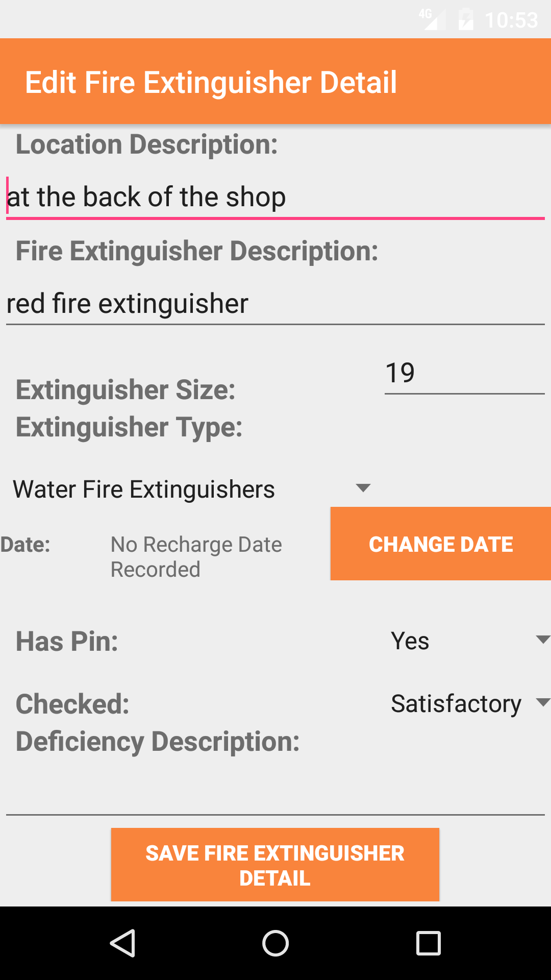
Task: Open recent apps with the square icon
Action: click(428, 943)
